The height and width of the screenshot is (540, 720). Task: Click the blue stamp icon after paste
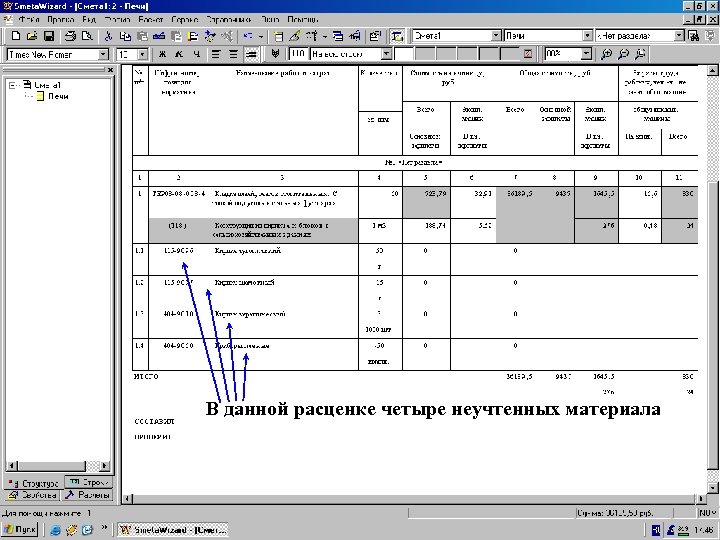[x=159, y=36]
